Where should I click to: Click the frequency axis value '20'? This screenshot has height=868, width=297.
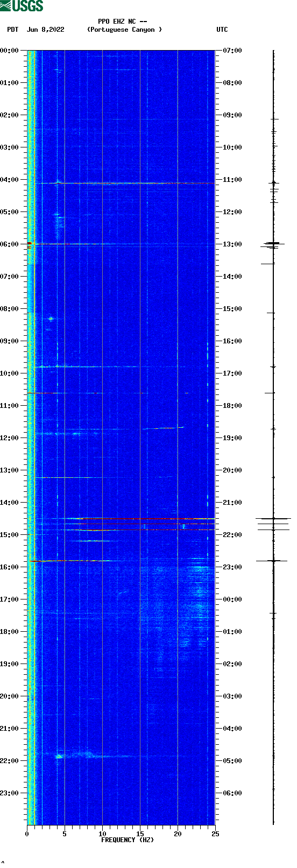click(x=178, y=834)
